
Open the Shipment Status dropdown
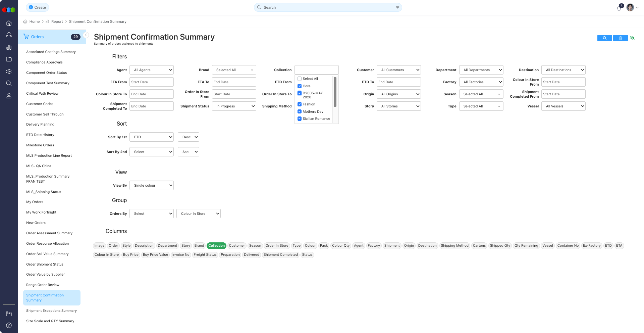click(x=234, y=106)
